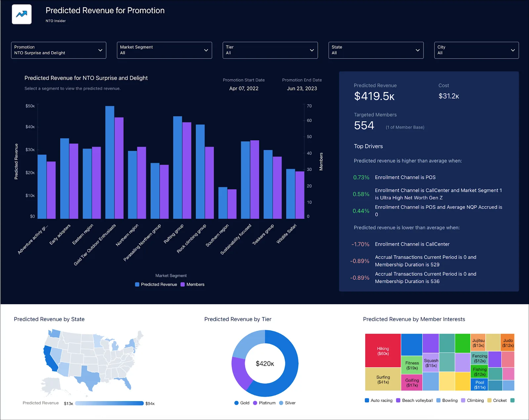Click the trending chart app logo icon
This screenshot has height=420, width=529.
(22, 14)
